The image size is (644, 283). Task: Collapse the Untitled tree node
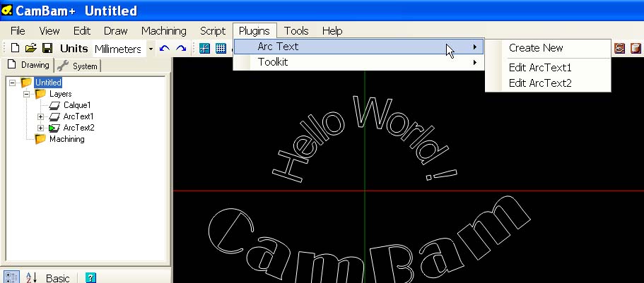12,83
